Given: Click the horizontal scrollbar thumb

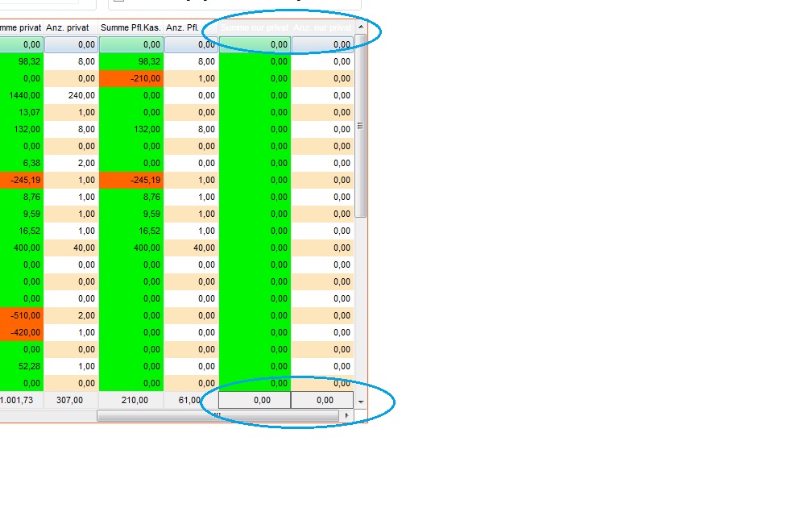Looking at the screenshot, I should point(217,415).
